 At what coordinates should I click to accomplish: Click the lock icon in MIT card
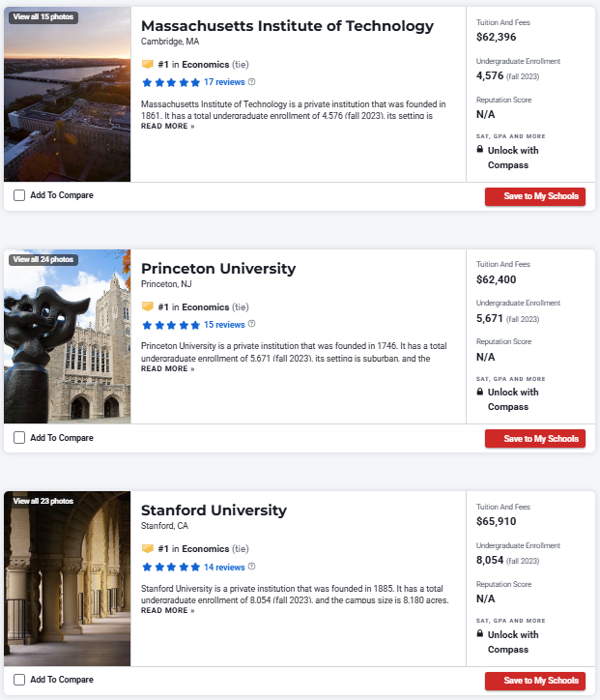(x=480, y=149)
